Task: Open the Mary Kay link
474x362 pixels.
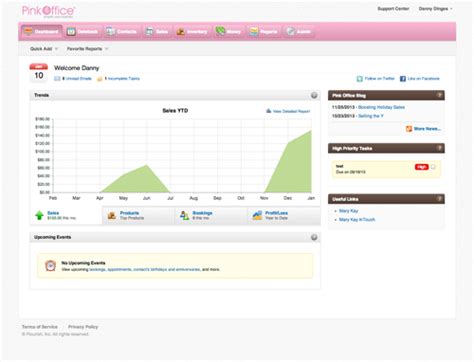Action: [348, 211]
